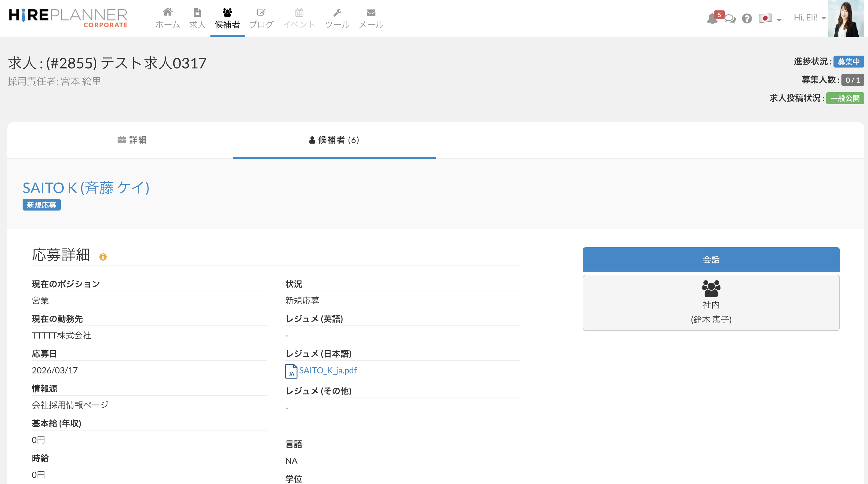Expand the Japan flag language dropdown
Viewport: 868px width, 484px height.
pos(770,19)
